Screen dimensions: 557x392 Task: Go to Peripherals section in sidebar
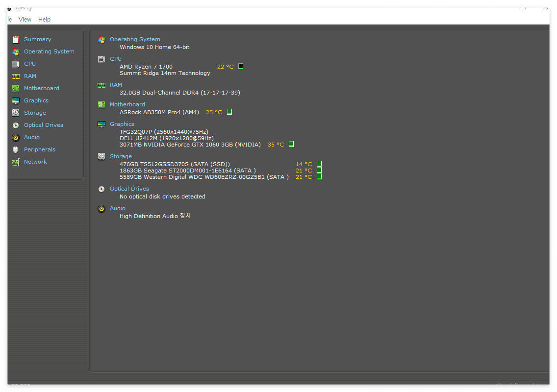coord(39,149)
